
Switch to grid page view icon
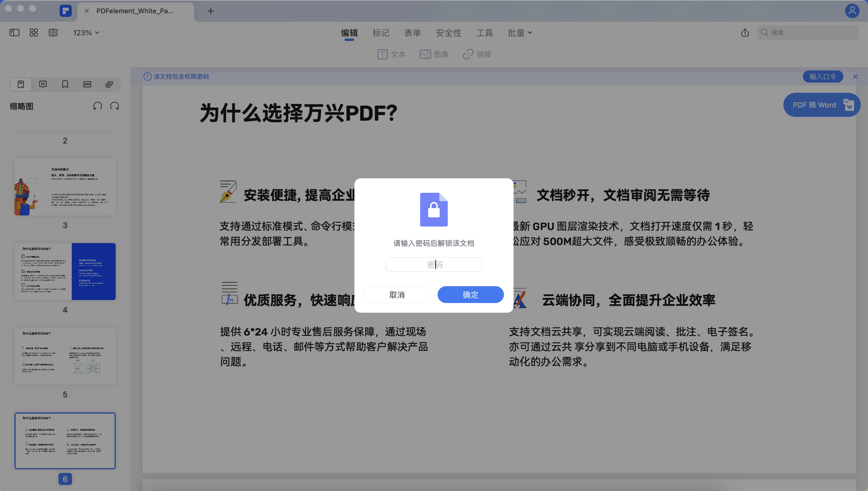click(x=33, y=32)
